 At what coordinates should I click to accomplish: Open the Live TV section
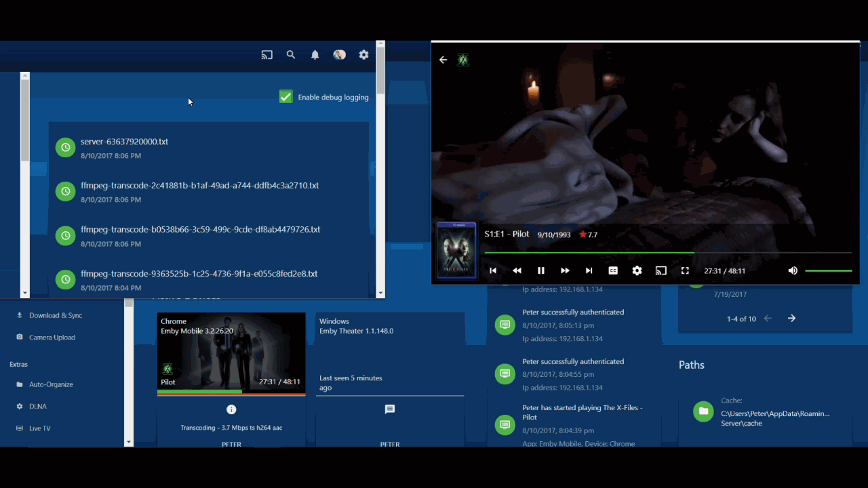pos(39,428)
